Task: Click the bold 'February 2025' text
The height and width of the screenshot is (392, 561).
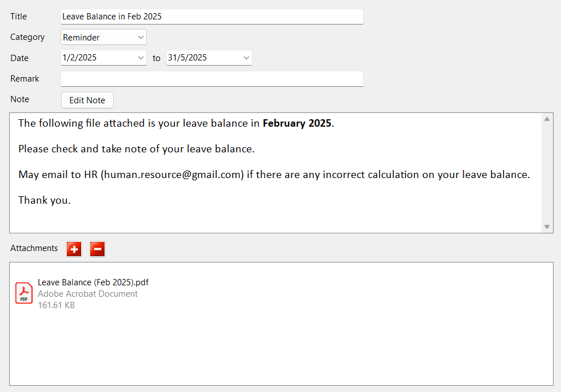Action: coord(296,123)
